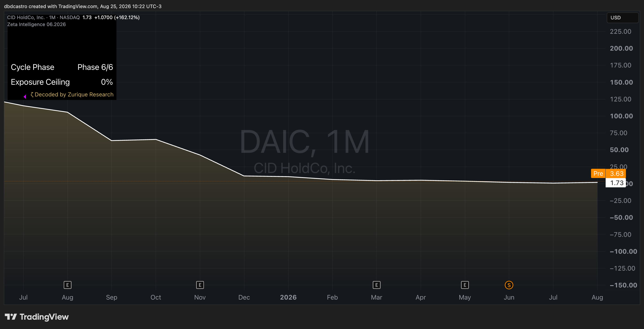Click the earnings 'E' marker above Nov

pyautogui.click(x=200, y=285)
